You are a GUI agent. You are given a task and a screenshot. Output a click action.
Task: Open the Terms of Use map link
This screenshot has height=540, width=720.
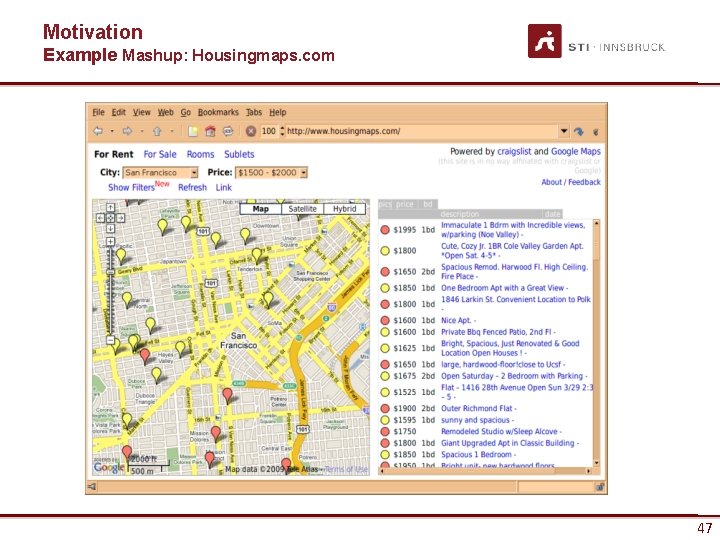tap(346, 469)
